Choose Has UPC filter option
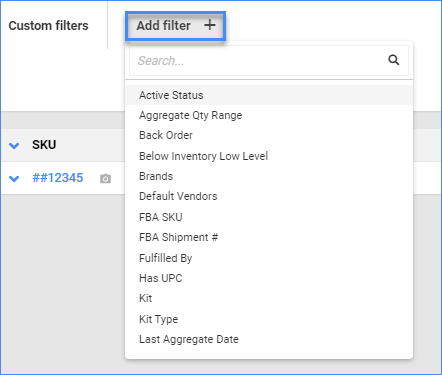This screenshot has height=375, width=442. click(269, 278)
